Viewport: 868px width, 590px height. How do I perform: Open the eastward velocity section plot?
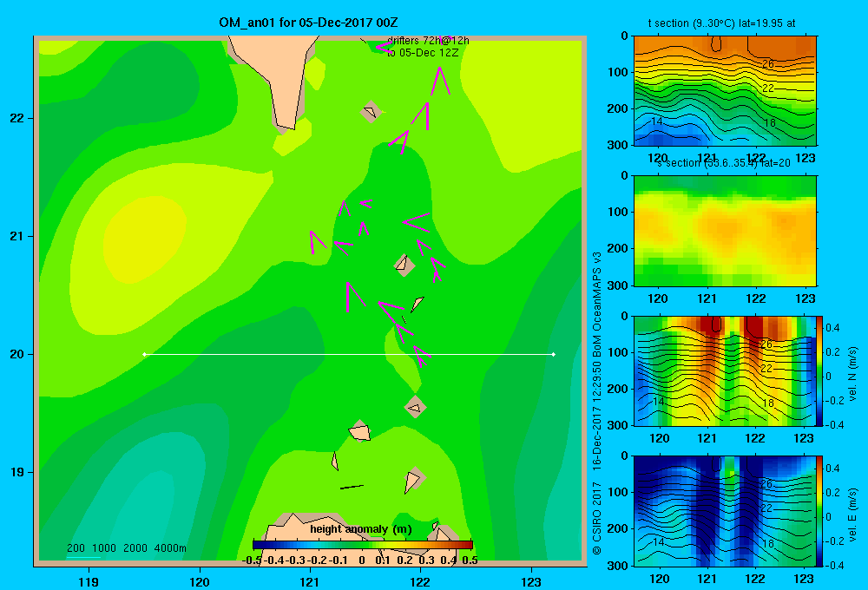[725, 511]
